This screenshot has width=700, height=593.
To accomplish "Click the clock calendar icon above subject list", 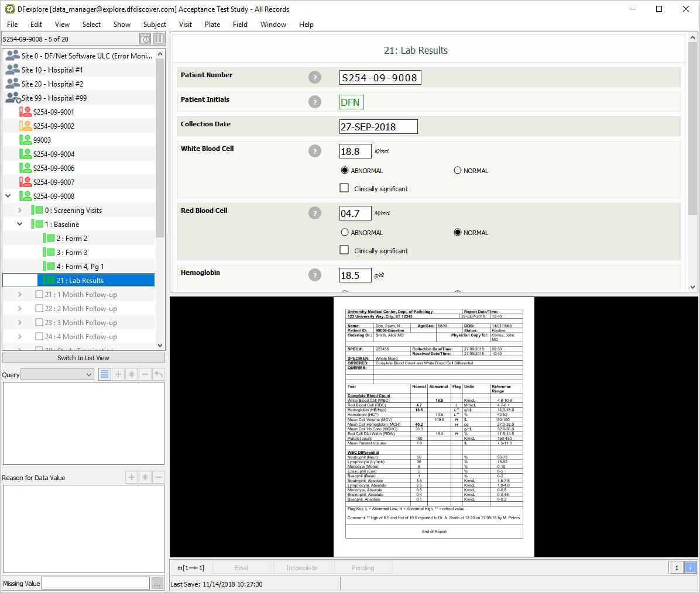I will pos(145,39).
